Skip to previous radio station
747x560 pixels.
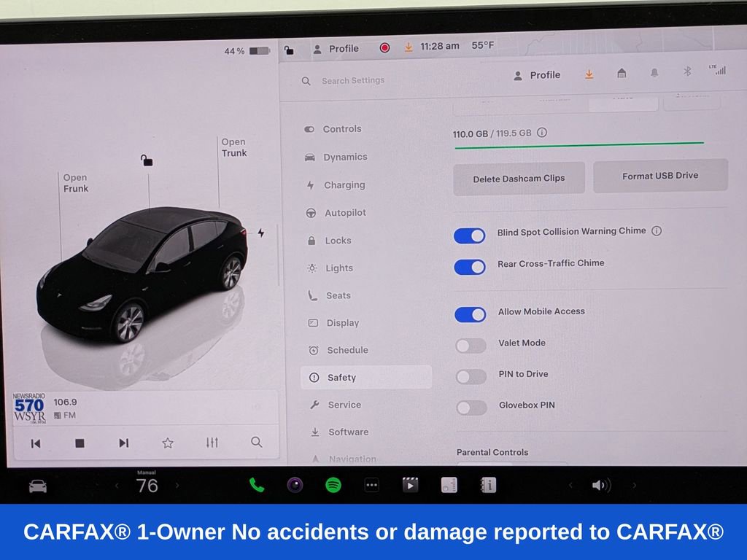(x=36, y=444)
